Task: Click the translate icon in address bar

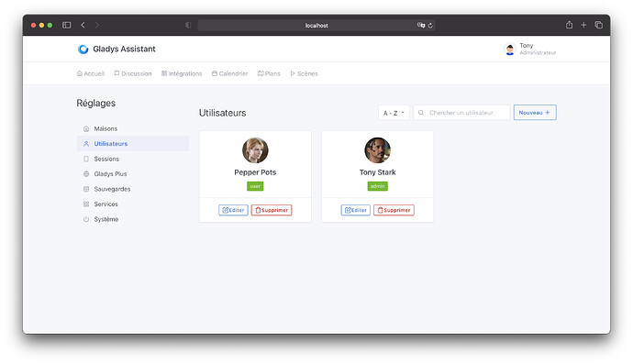Action: pyautogui.click(x=421, y=25)
